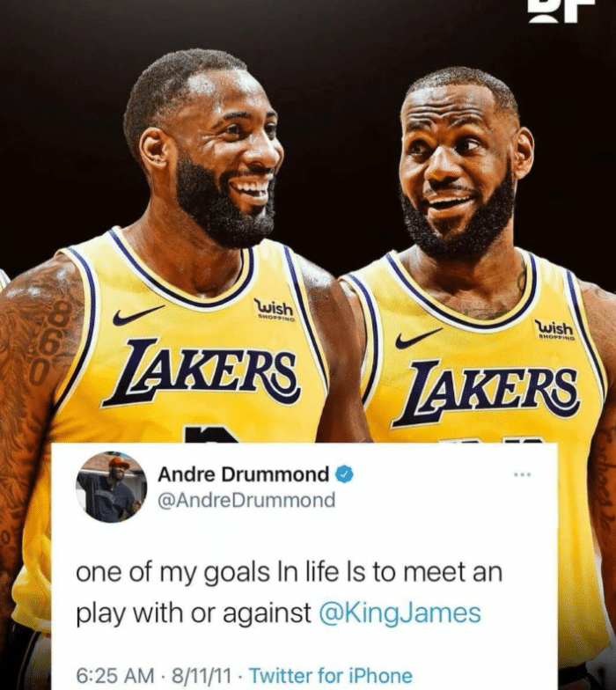Click the 6:25 AM timestamp
This screenshot has width=616, height=690.
[x=115, y=675]
